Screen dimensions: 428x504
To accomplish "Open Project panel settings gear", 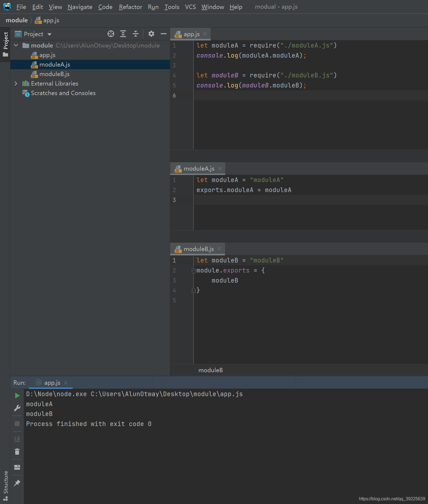I will point(151,34).
